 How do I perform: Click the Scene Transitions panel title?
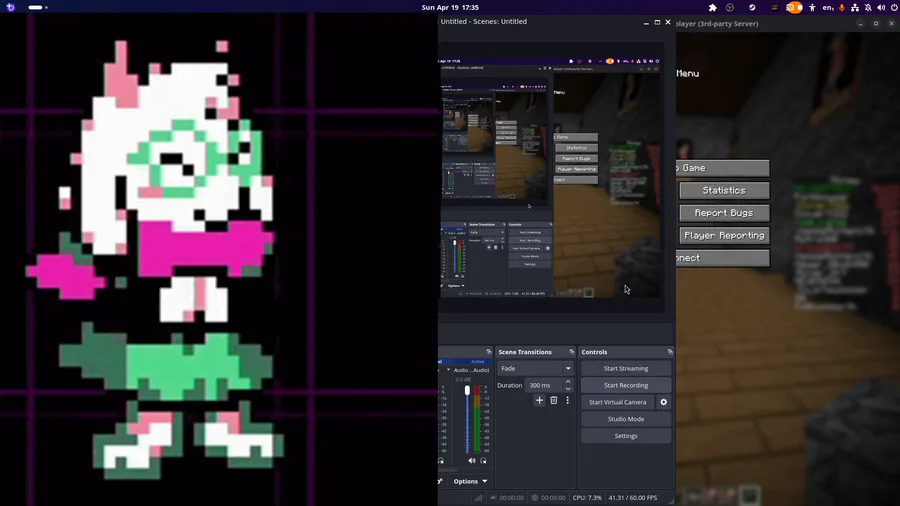[525, 352]
